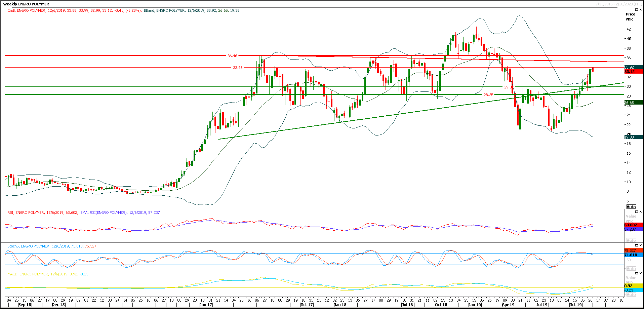Click the Jan 17 date marker
The width and height of the screenshot is (644, 309).
[206, 305]
